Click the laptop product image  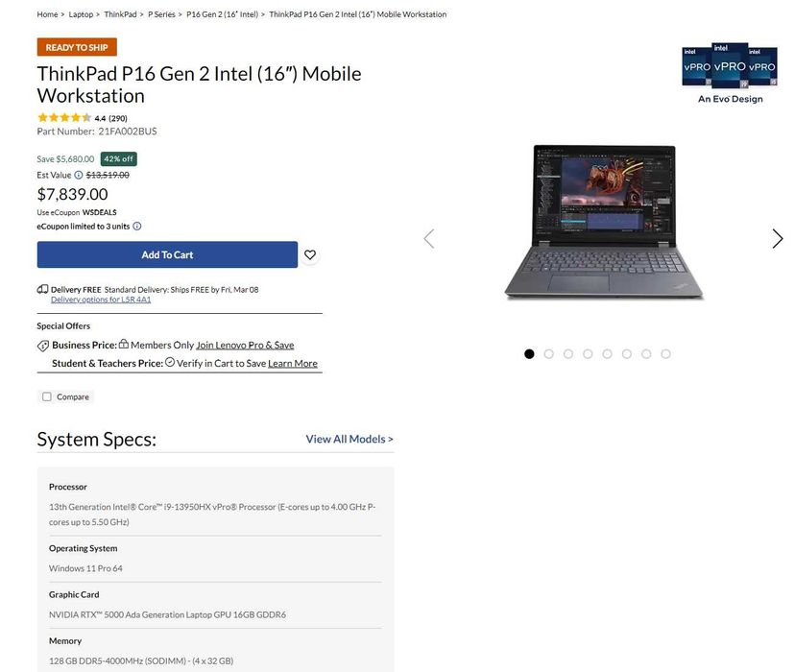click(604, 222)
